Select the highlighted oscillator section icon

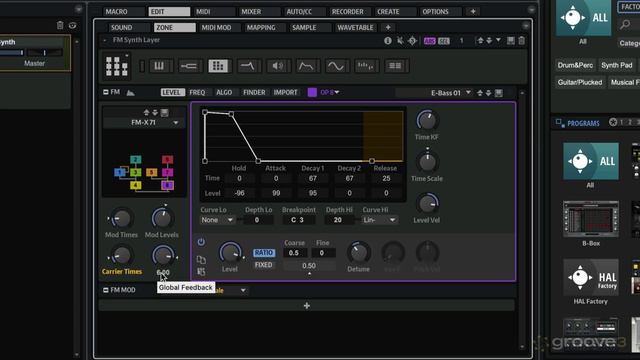(218, 66)
